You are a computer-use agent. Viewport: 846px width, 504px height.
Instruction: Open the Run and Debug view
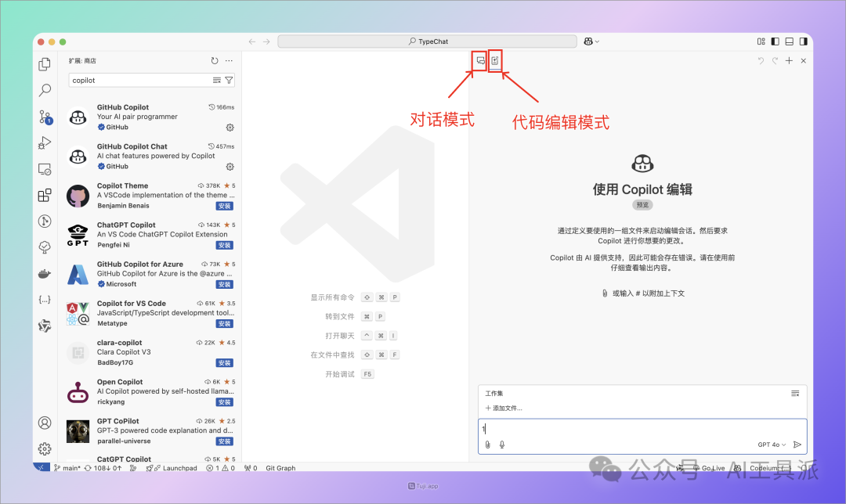[45, 143]
